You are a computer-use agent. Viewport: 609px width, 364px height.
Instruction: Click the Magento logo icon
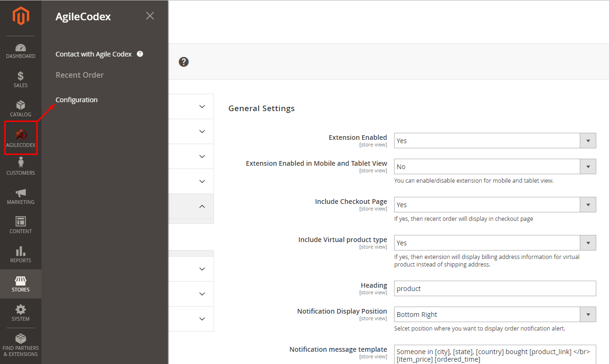[x=21, y=16]
